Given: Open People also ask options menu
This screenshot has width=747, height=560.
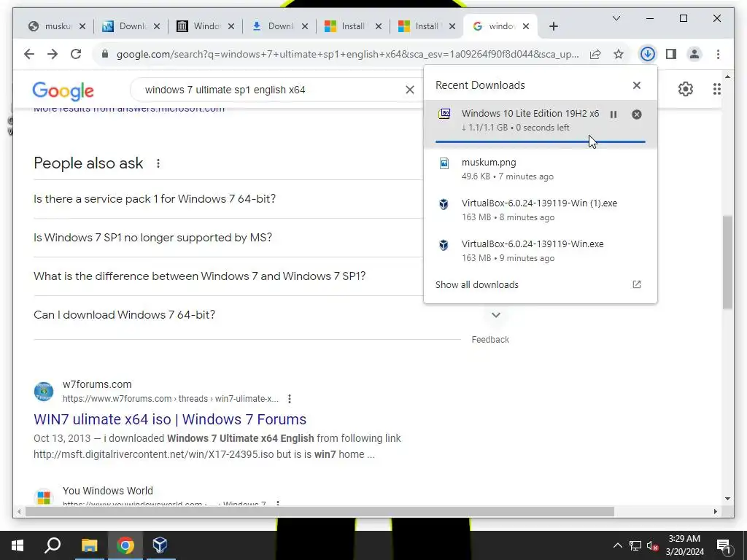Looking at the screenshot, I should click(158, 163).
